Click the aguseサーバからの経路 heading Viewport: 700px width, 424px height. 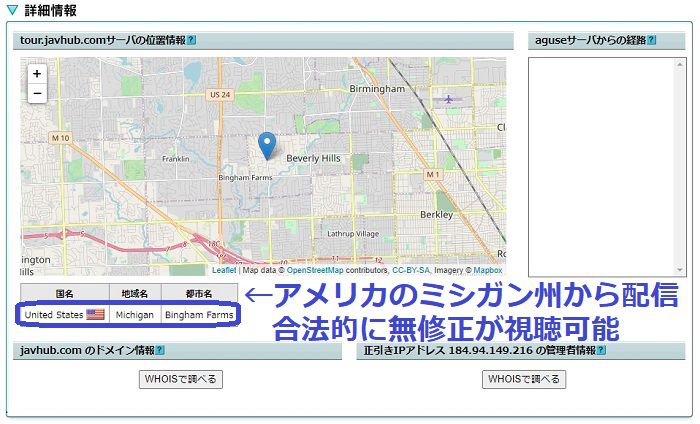point(591,40)
